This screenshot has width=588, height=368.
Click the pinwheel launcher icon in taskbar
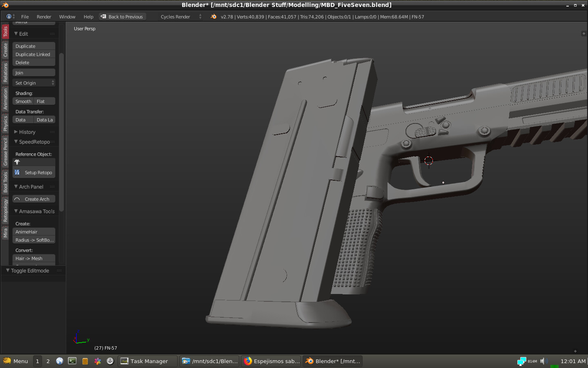pos(98,361)
